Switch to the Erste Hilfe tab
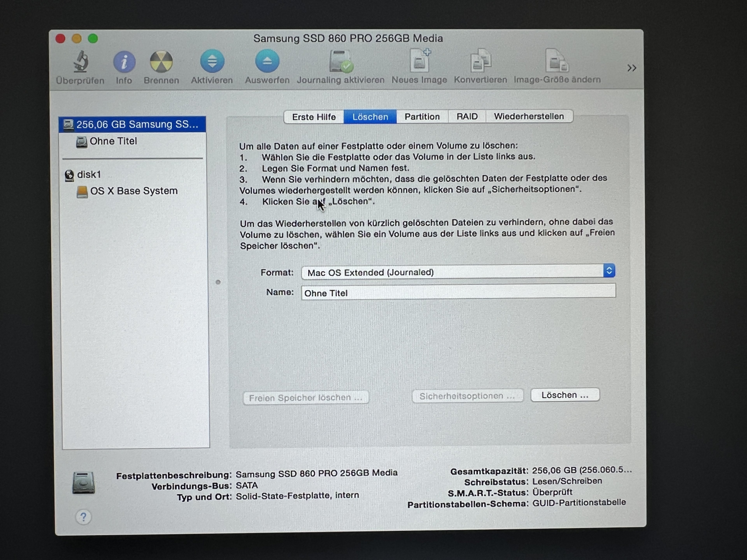The width and height of the screenshot is (747, 560). tap(314, 117)
